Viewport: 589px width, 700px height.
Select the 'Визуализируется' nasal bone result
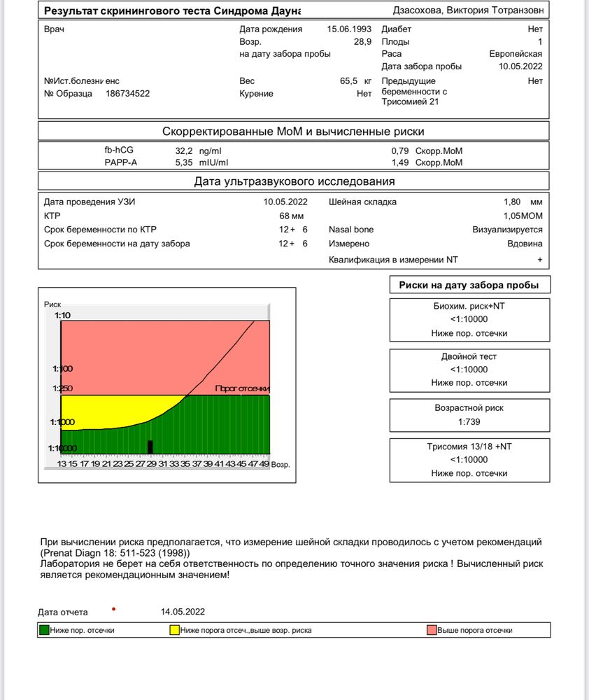[x=507, y=230]
